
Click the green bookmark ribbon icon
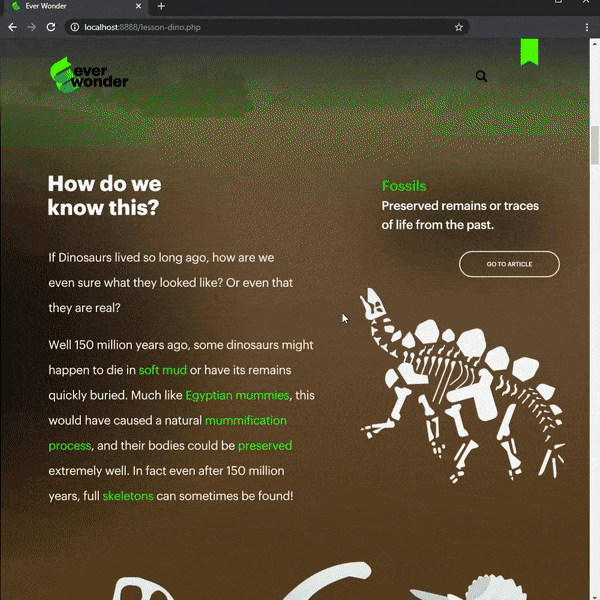(529, 52)
